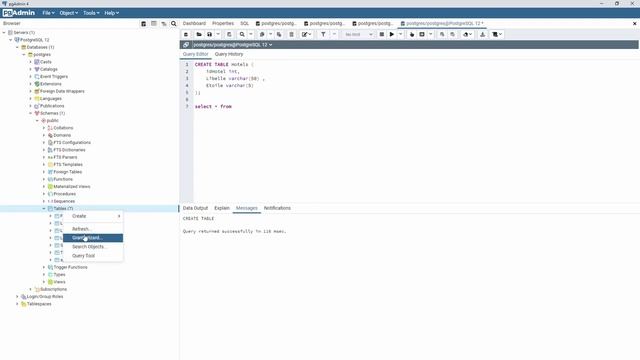Screen dimensions: 640x360
Task: Select the Tablespaces tree item
Action: click(39, 304)
